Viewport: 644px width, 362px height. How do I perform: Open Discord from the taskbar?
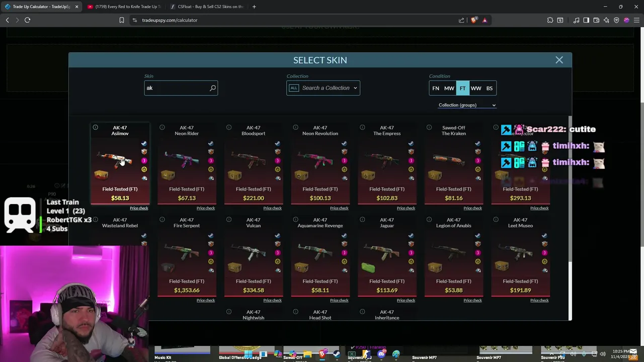tap(381, 354)
